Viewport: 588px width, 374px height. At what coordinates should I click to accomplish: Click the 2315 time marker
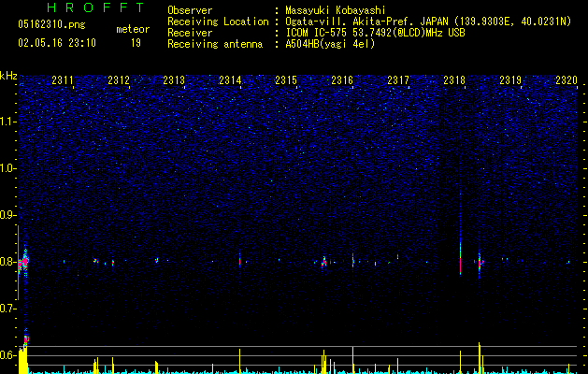pyautogui.click(x=286, y=79)
